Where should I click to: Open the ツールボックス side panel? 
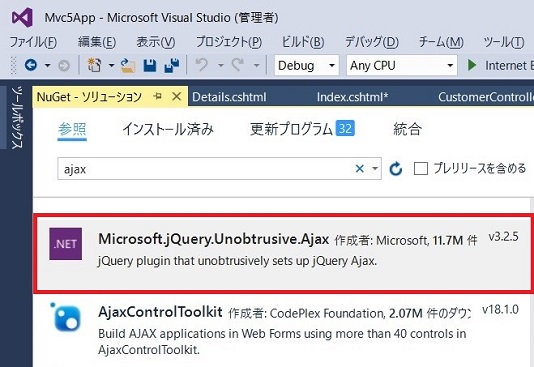click(x=17, y=117)
